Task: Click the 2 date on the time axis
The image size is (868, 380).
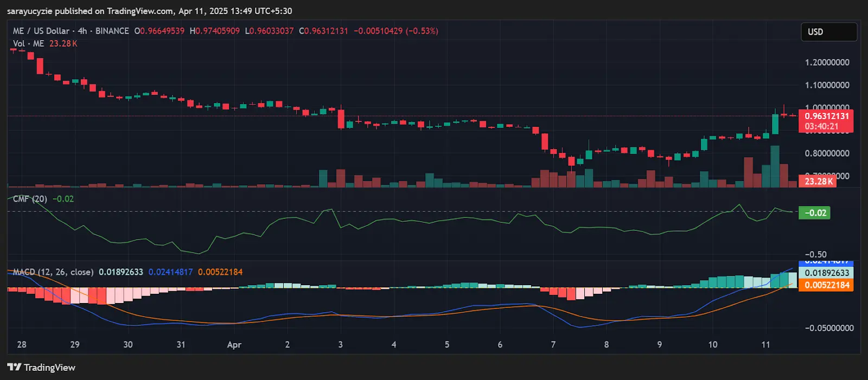Action: pyautogui.click(x=288, y=345)
